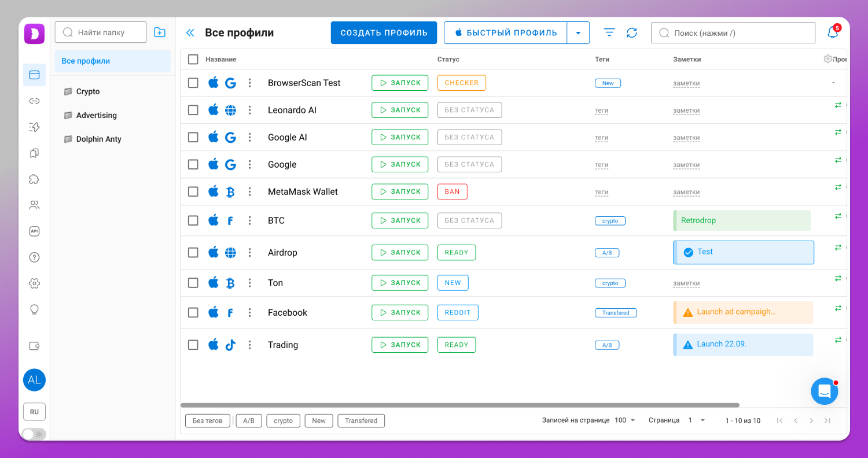Open the team users icon

coord(34,205)
